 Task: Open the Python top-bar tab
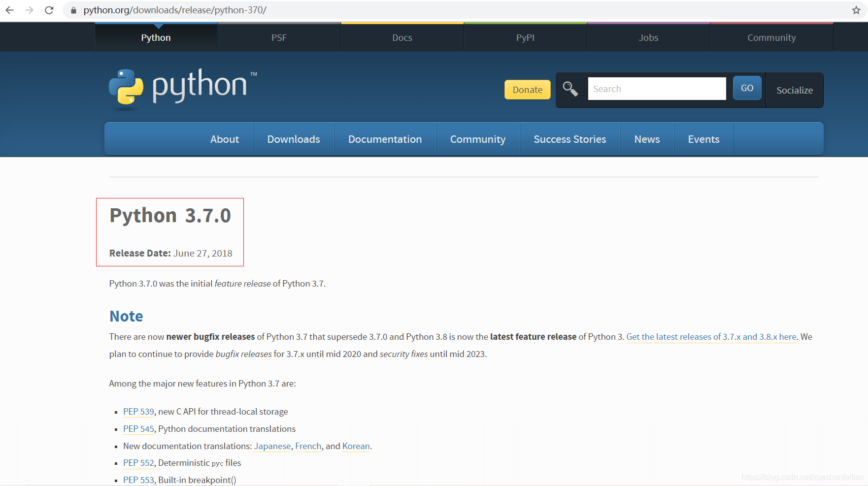pyautogui.click(x=156, y=37)
